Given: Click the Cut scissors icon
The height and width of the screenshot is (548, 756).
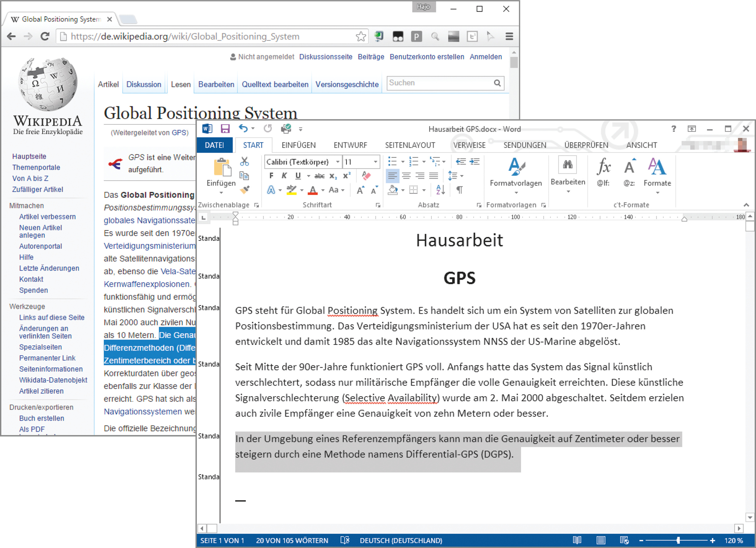Looking at the screenshot, I should pos(244,162).
